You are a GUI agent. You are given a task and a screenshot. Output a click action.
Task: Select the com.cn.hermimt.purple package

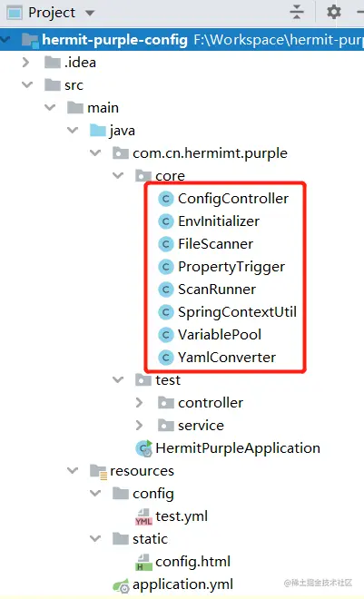[x=210, y=153]
